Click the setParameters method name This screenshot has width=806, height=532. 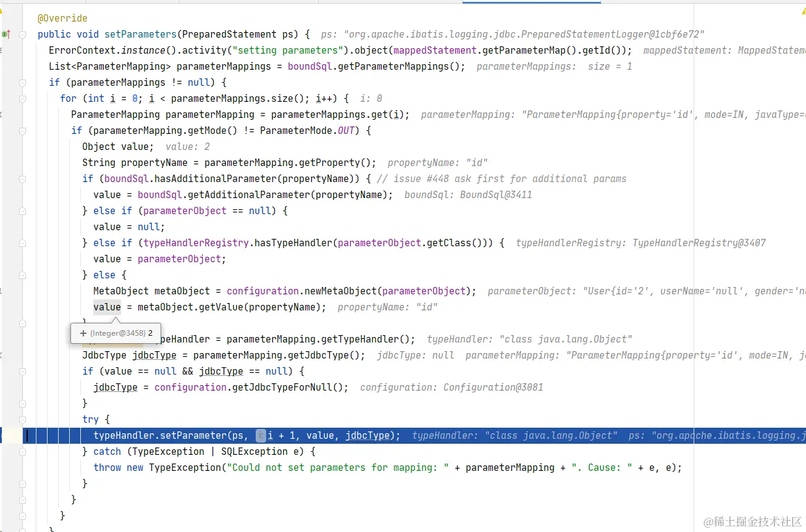[x=140, y=35]
